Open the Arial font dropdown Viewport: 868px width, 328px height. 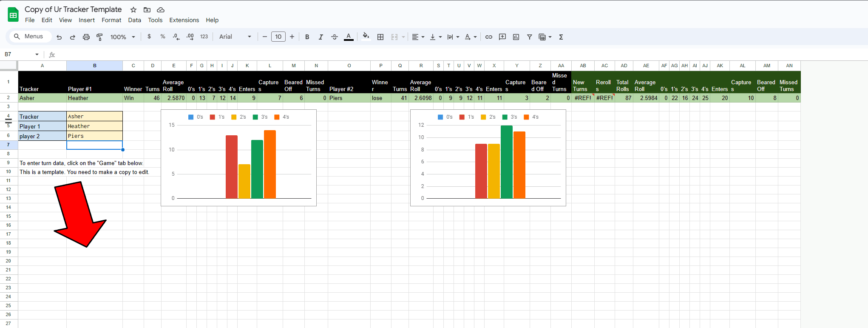tap(235, 37)
